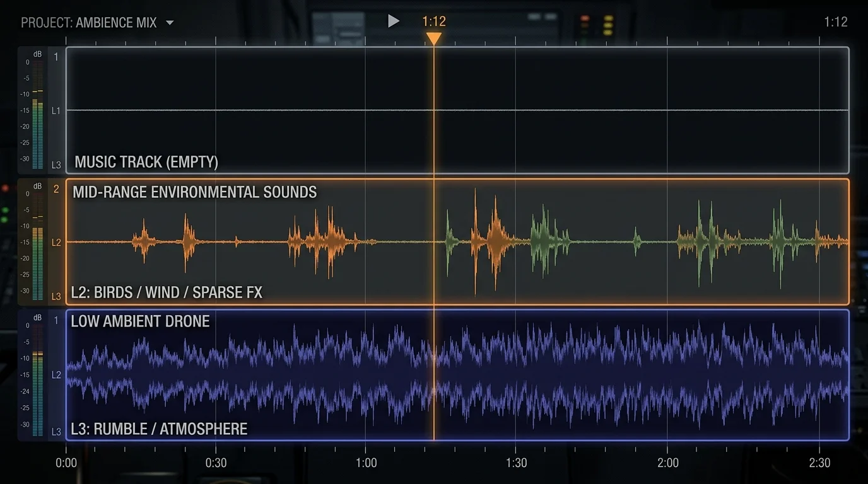The width and height of the screenshot is (868, 484).
Task: Click the flat silent line in the Music Track
Action: 457,110
